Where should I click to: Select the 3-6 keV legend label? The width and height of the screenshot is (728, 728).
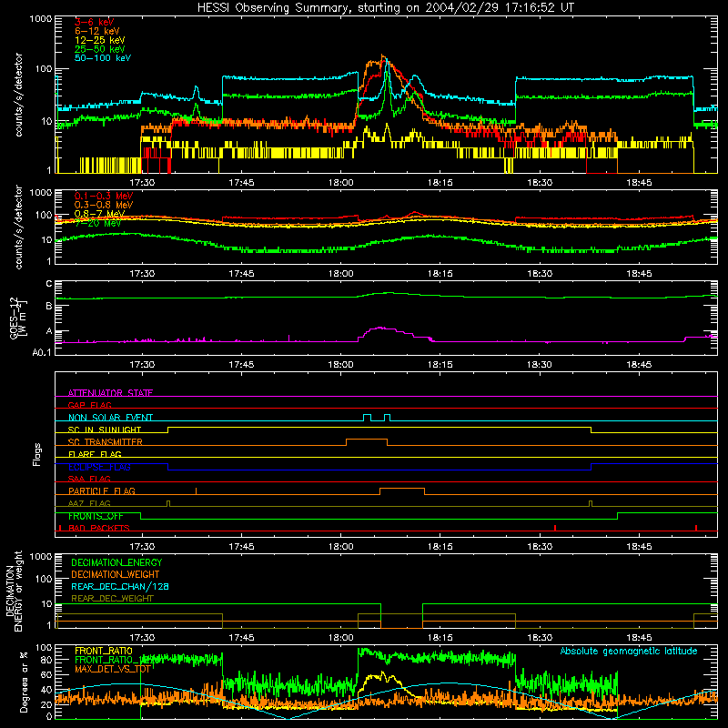point(94,22)
